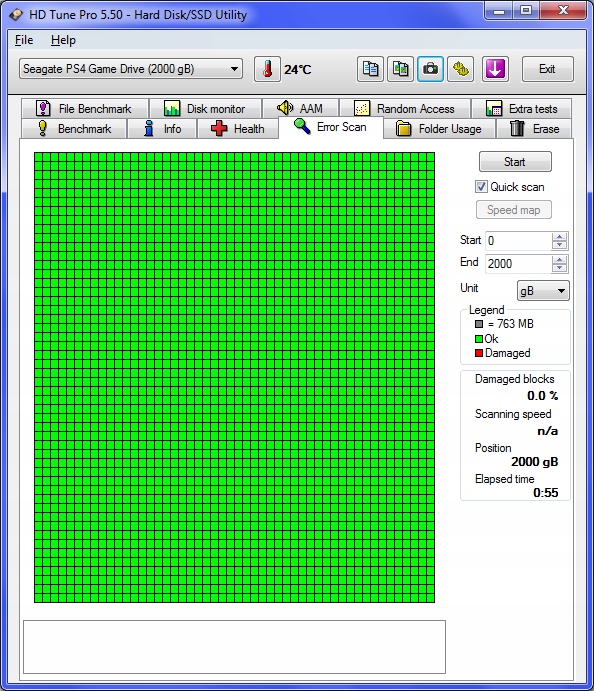Minimize the HD Tune Pro window
The height and width of the screenshot is (691, 594).
tap(499, 11)
